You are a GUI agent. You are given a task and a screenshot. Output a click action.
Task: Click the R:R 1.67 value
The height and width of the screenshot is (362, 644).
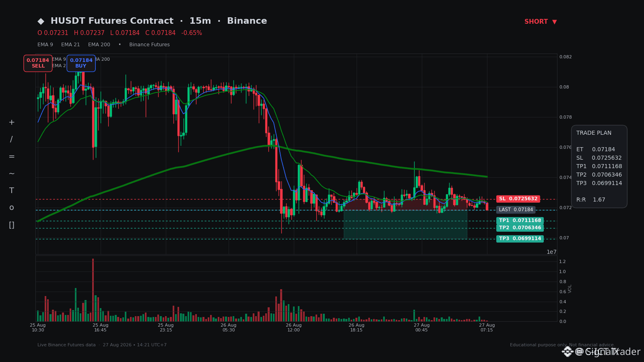pyautogui.click(x=599, y=200)
